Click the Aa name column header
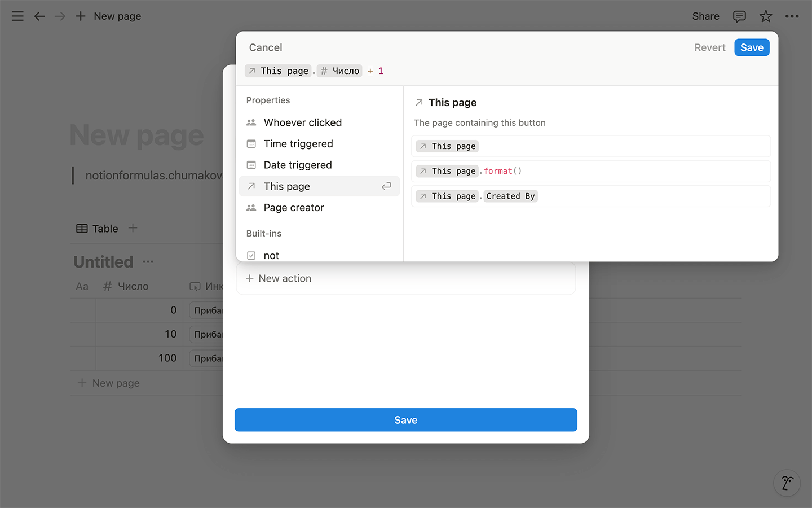812x508 pixels. tap(82, 286)
